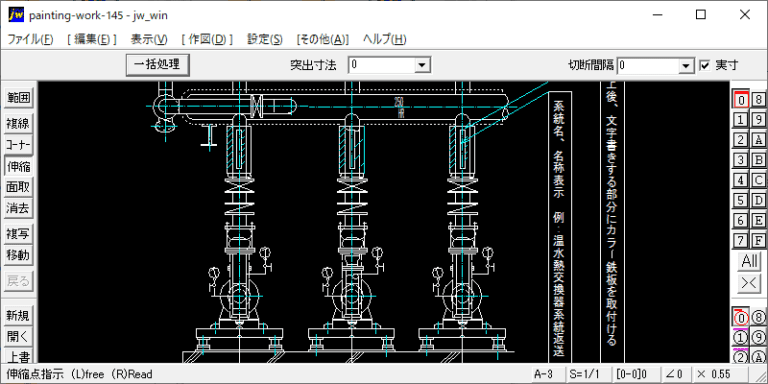This screenshot has height=384, width=768.
Task: Click the All layers button
Action: point(749,261)
